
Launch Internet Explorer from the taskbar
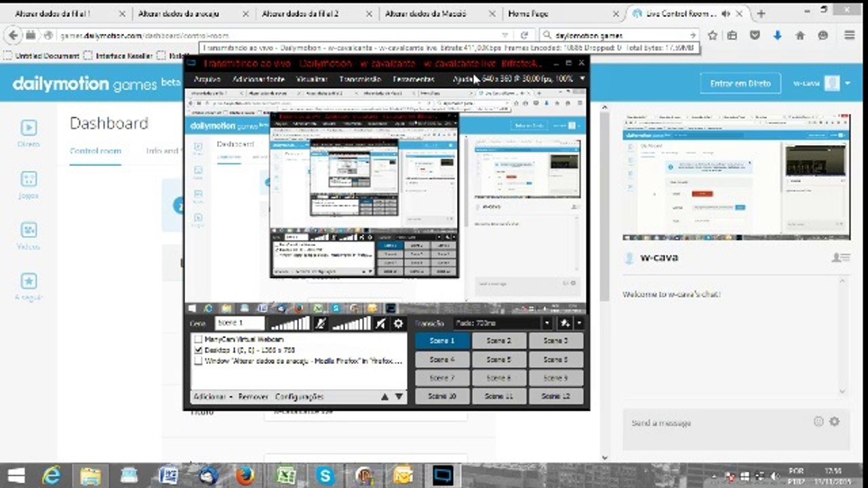[52, 475]
